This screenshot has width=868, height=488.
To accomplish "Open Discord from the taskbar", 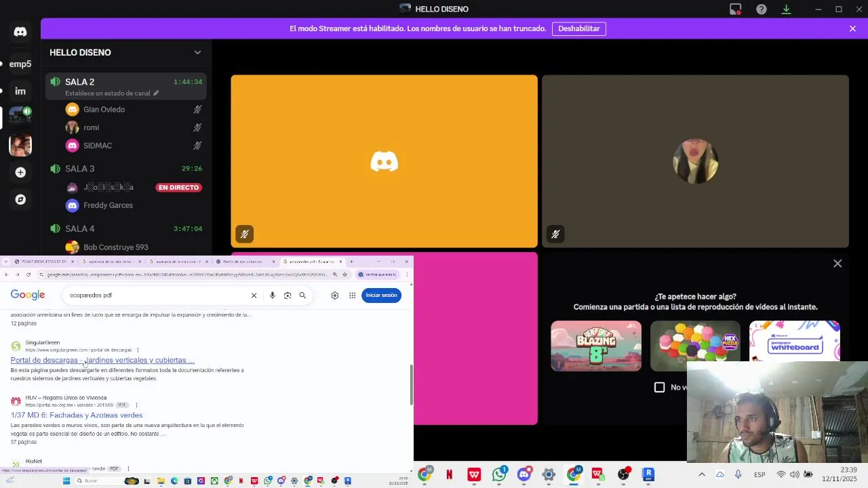I will (524, 474).
